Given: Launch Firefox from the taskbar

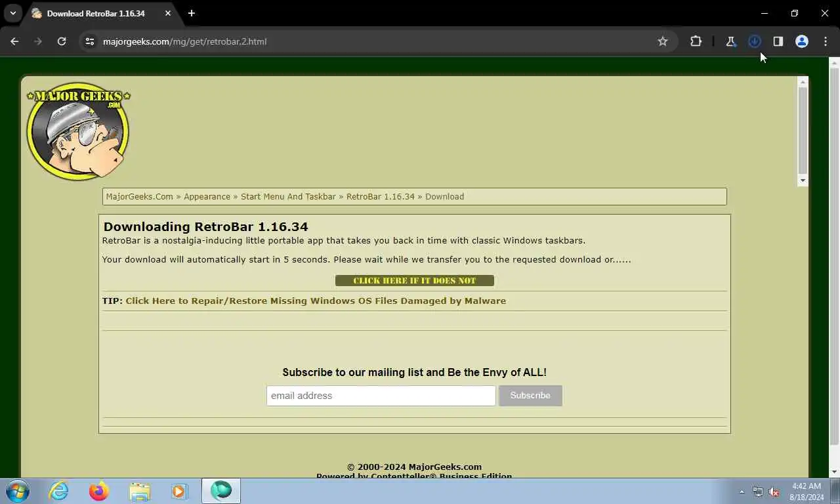Looking at the screenshot, I should tap(99, 491).
